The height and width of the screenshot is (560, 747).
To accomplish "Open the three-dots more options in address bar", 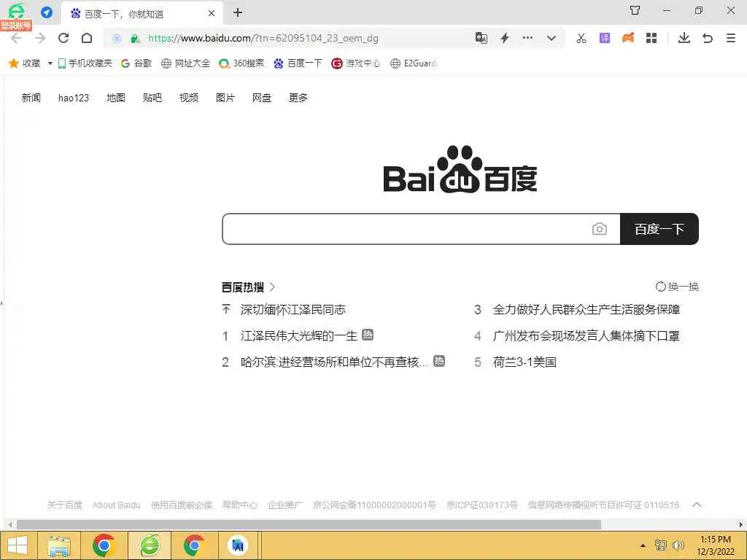I will click(x=528, y=38).
